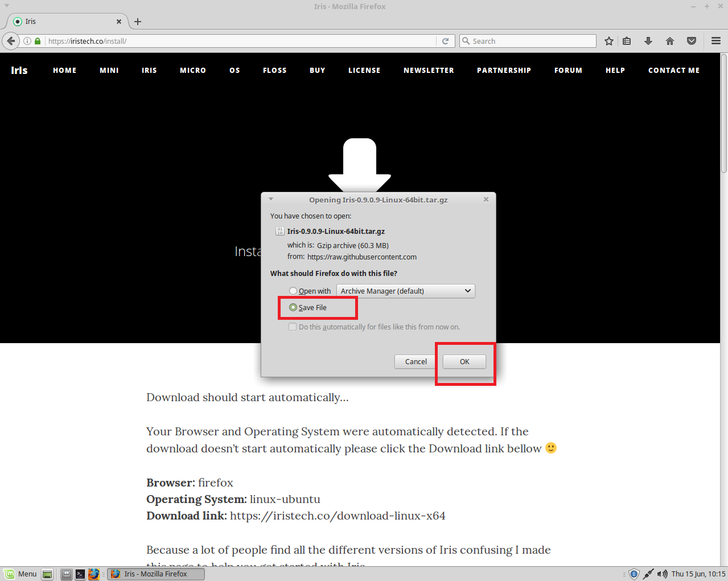
Task: Open the OS menu item
Action: [x=235, y=71]
